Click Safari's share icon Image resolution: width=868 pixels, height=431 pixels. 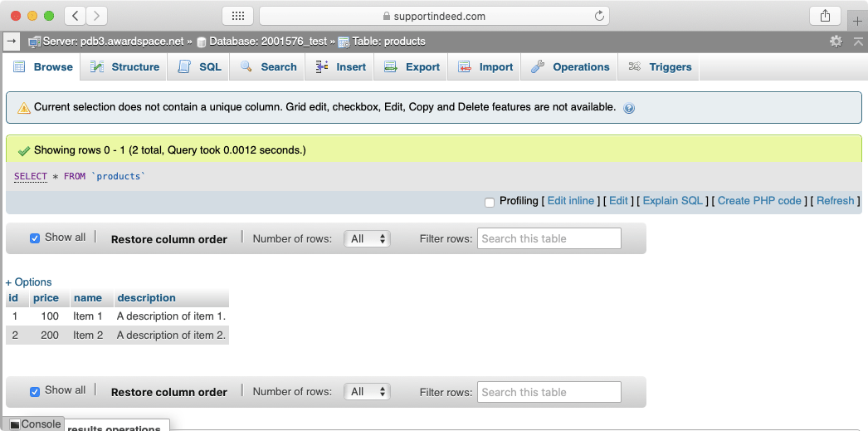pyautogui.click(x=825, y=16)
